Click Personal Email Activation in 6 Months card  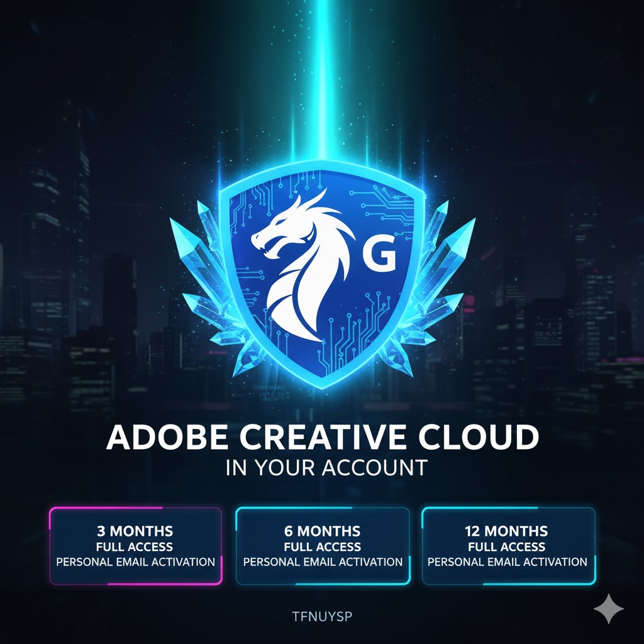coord(323,562)
